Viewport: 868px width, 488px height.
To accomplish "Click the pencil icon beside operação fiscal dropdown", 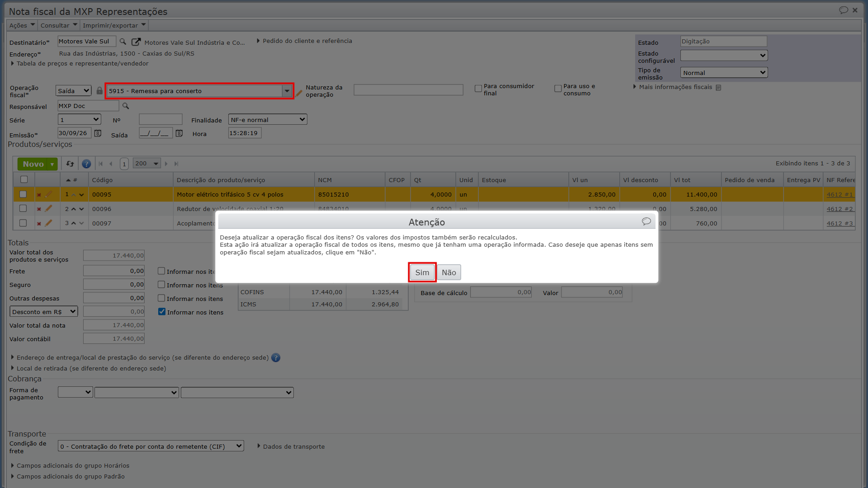I will click(299, 93).
